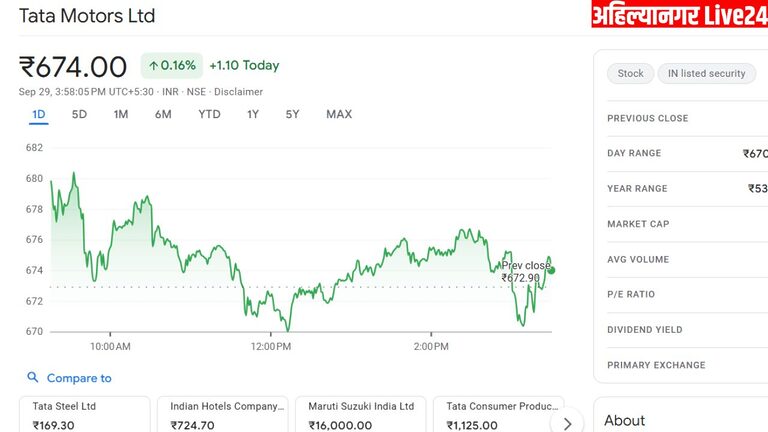Switch chart to YTD range
768x432 pixels.
[x=209, y=114]
